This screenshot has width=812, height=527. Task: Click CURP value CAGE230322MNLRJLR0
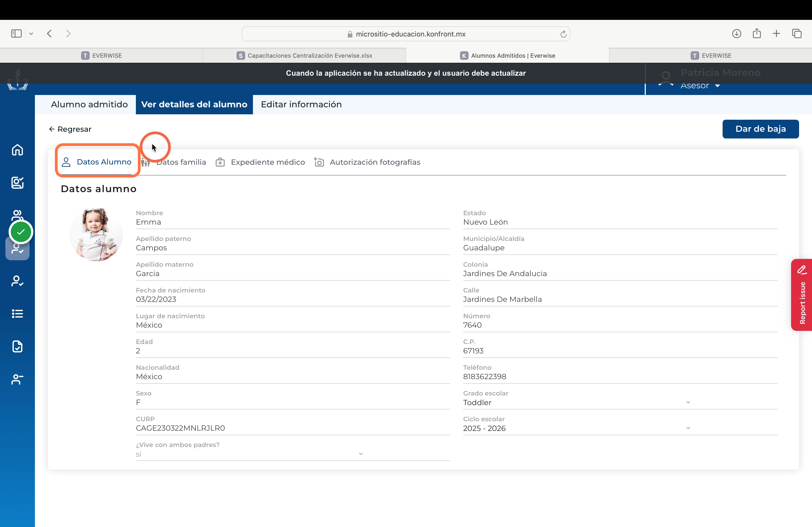pyautogui.click(x=180, y=428)
